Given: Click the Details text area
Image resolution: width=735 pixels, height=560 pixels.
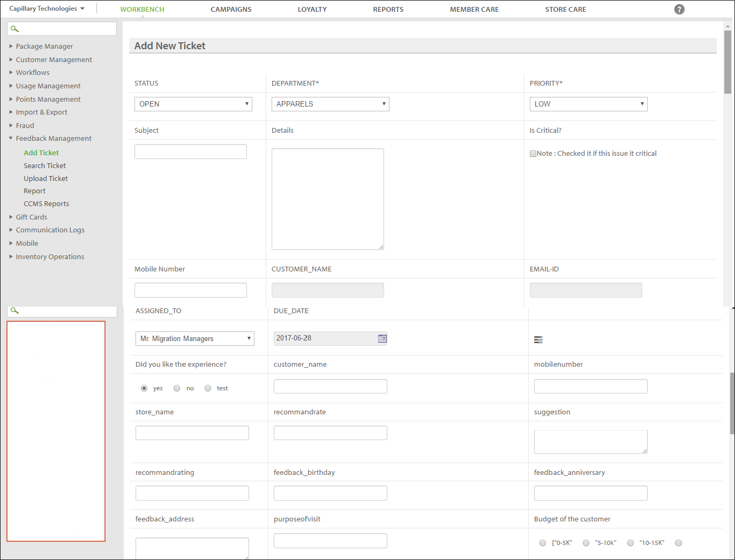Looking at the screenshot, I should pyautogui.click(x=328, y=199).
